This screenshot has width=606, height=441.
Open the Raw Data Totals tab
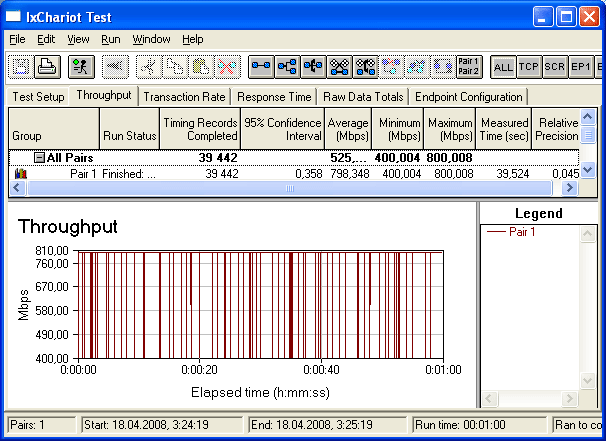pyautogui.click(x=363, y=97)
